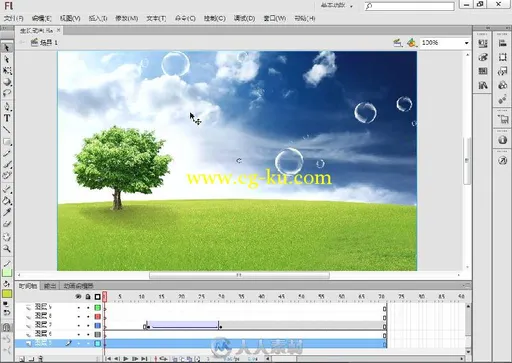512x363 pixels.
Task: Click the Play button in timeline controls
Action: (126, 359)
